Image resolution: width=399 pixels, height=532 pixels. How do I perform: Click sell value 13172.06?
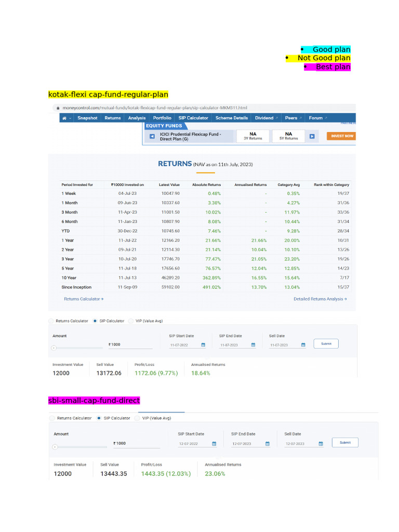click(109, 373)
